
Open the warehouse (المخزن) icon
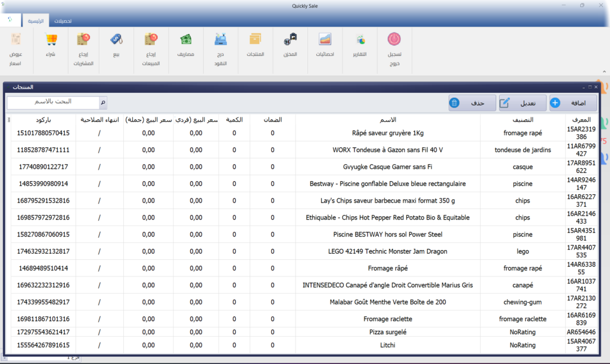pos(290,40)
